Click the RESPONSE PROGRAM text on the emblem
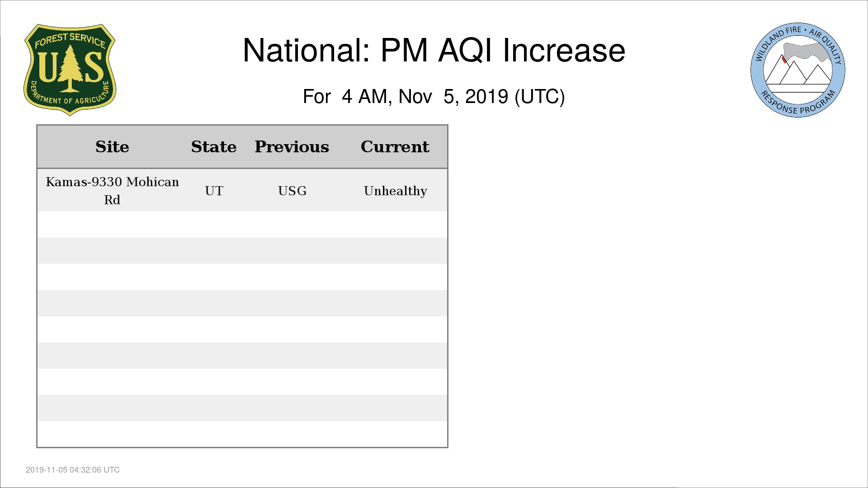This screenshot has height=488, width=868. 798,104
